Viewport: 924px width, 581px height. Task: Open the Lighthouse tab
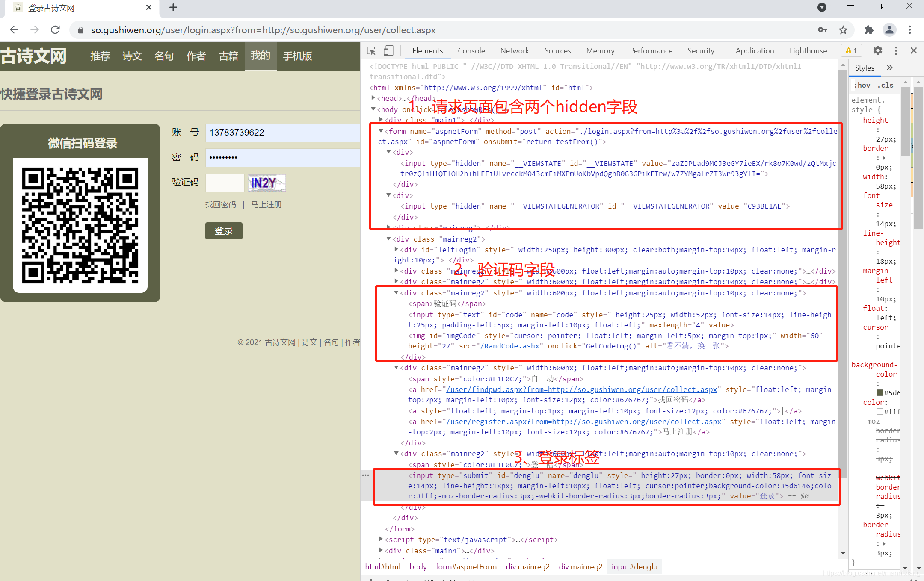coord(808,51)
